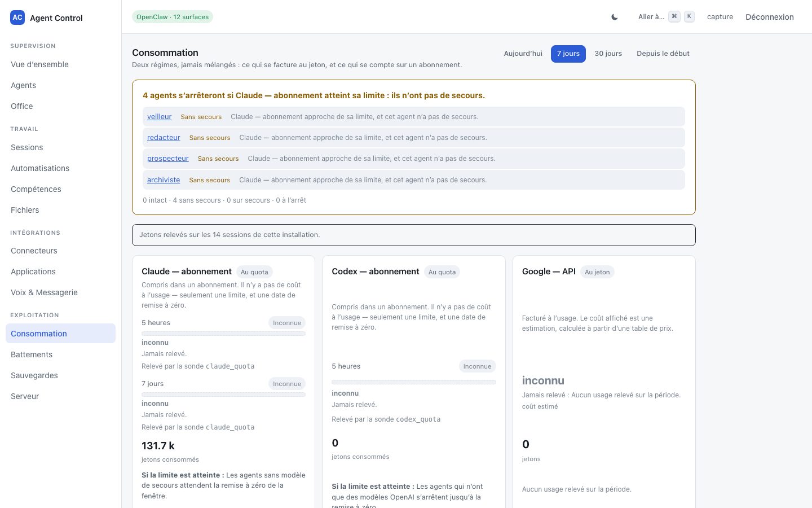Click the 0 intact summary line
Image resolution: width=812 pixels, height=508 pixels.
pos(224,200)
